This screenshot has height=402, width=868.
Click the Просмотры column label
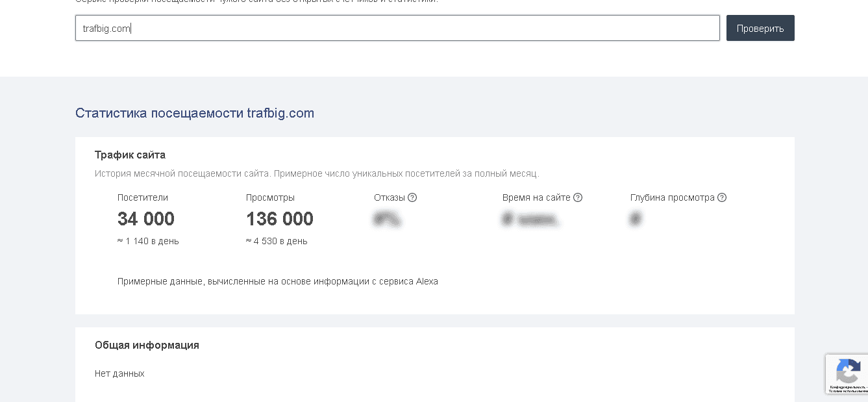tap(270, 197)
